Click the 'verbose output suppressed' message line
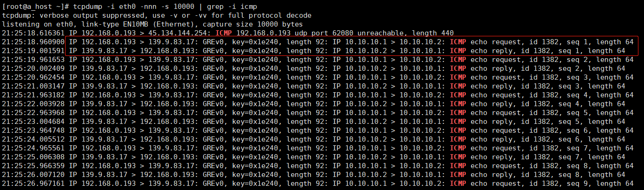644x190 pixels. tap(157, 15)
